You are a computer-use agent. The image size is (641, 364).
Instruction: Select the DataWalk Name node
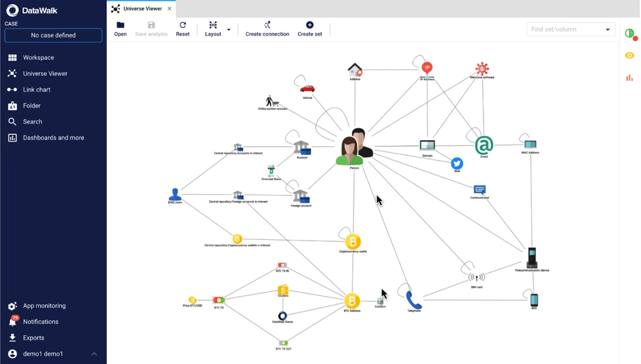point(282,317)
